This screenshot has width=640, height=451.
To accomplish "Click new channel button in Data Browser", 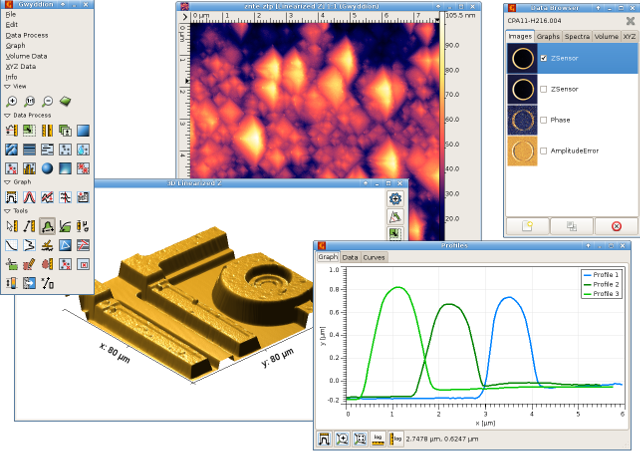I will (527, 226).
